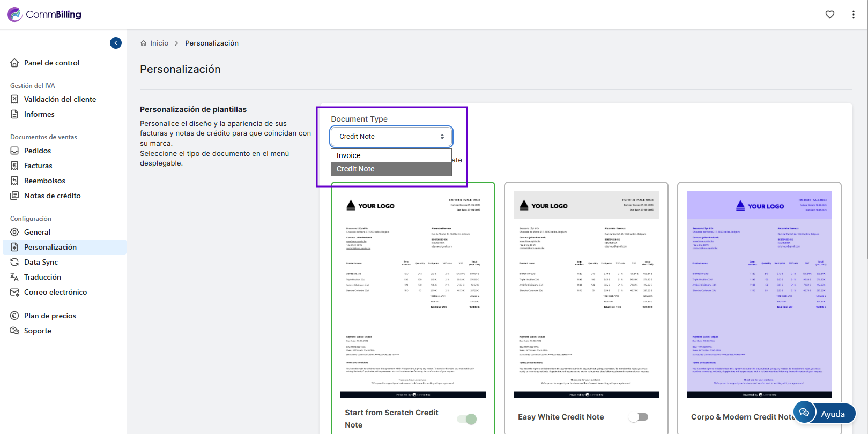Open Validación del cliente page
Viewport: 868px width, 434px height.
point(60,99)
